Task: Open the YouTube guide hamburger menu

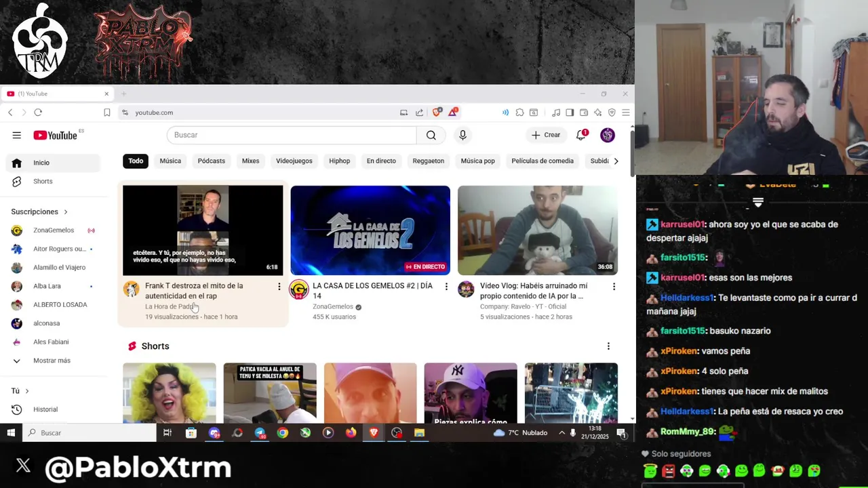Action: pyautogui.click(x=16, y=135)
